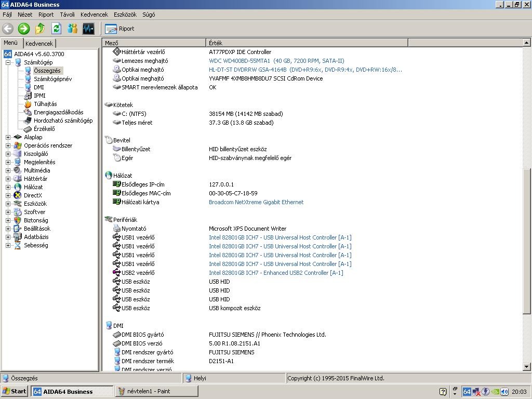Click the AIDA64 Business taskbar button
The width and height of the screenshot is (532, 399).
(x=72, y=391)
